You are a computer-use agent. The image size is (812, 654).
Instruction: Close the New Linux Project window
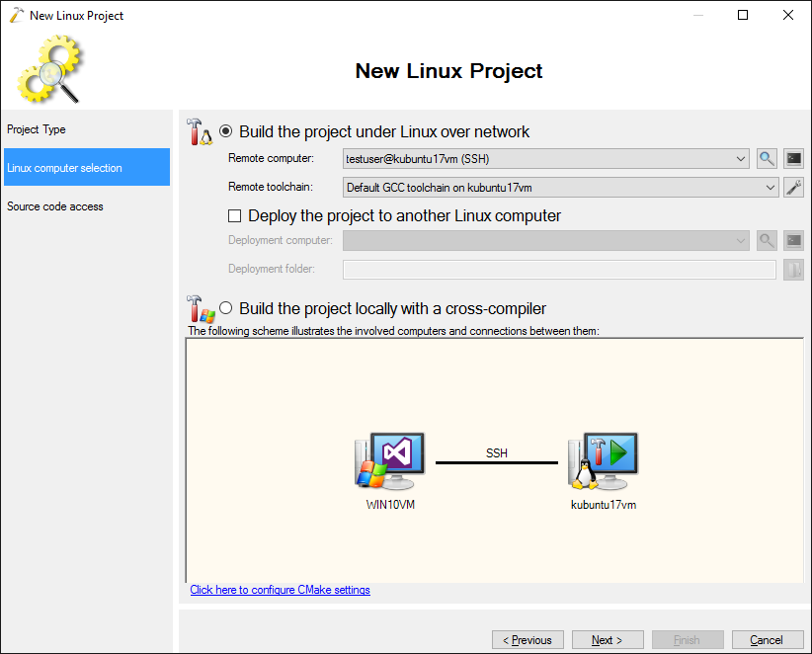click(787, 15)
